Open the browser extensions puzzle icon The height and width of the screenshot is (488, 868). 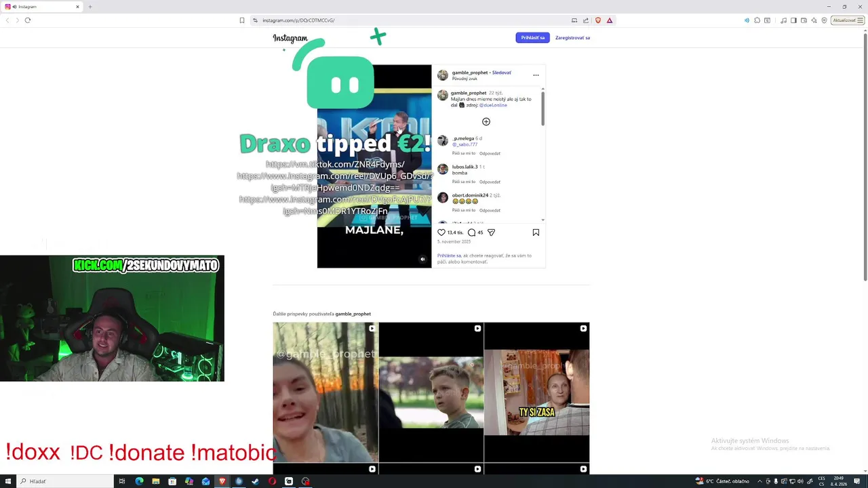coord(757,20)
